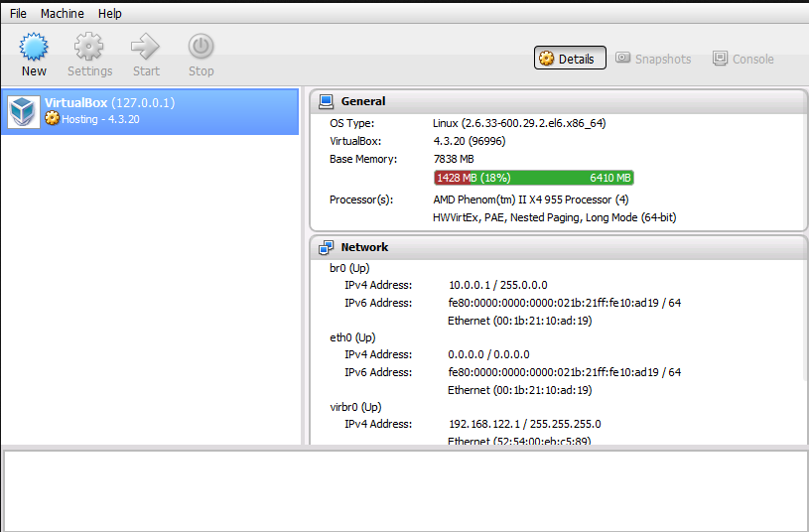
Task: Click the Network section icon
Action: [326, 247]
